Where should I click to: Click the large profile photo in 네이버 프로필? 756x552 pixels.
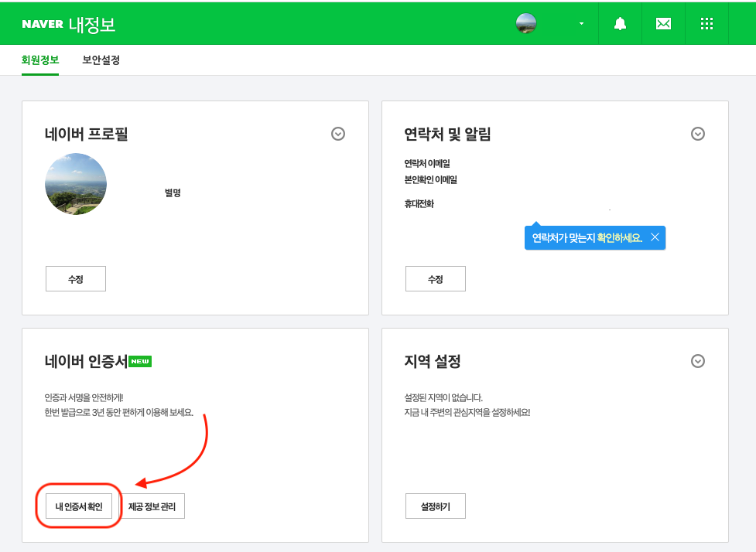[76, 184]
